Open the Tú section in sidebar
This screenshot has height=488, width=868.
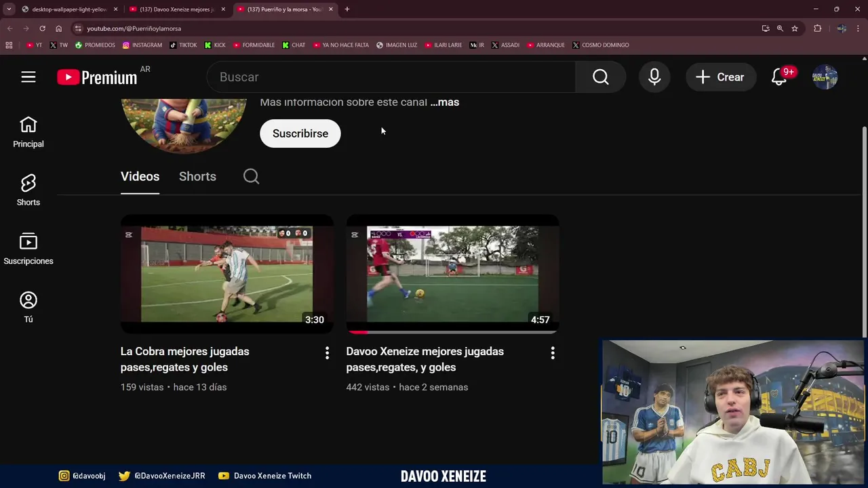[28, 307]
